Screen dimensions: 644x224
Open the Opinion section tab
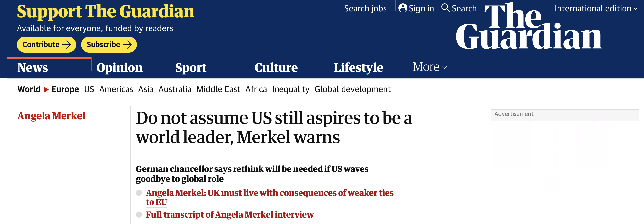119,68
